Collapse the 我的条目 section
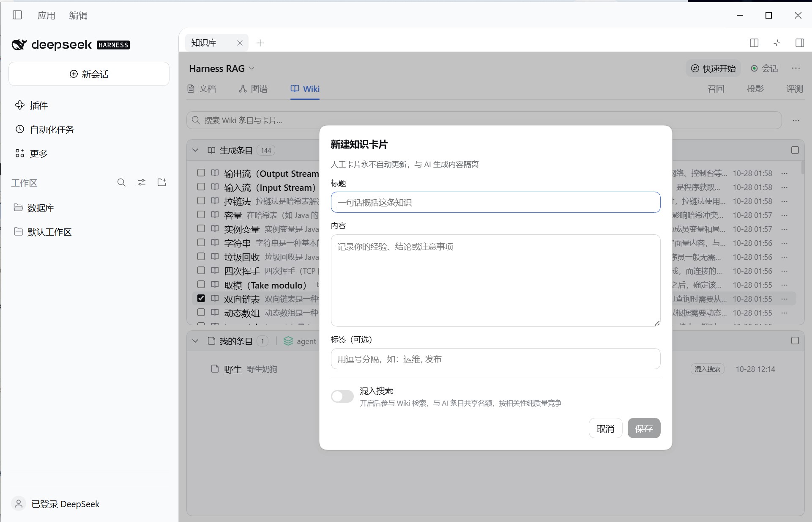 (195, 341)
